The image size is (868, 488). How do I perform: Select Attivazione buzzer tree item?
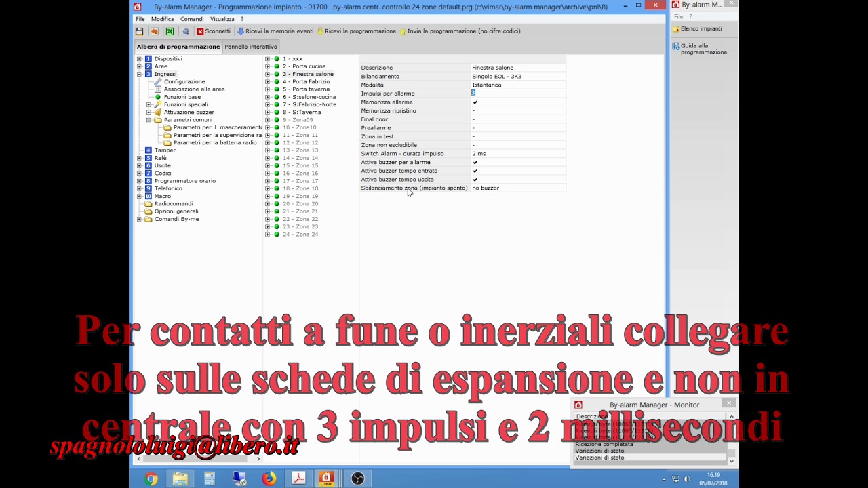click(x=189, y=112)
